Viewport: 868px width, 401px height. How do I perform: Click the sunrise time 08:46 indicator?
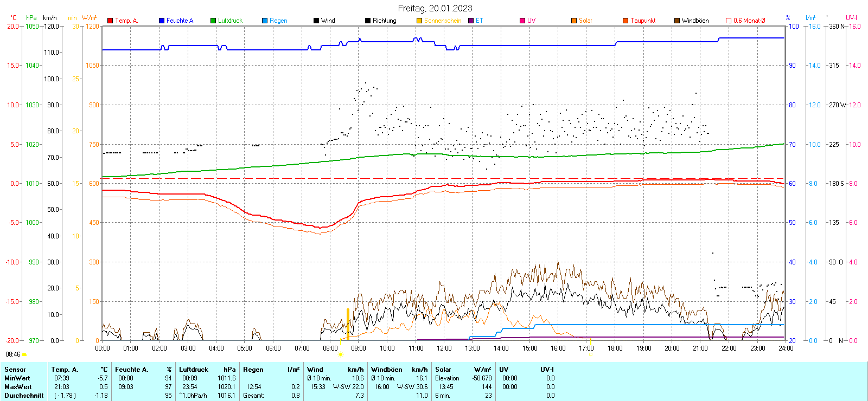pos(13,354)
